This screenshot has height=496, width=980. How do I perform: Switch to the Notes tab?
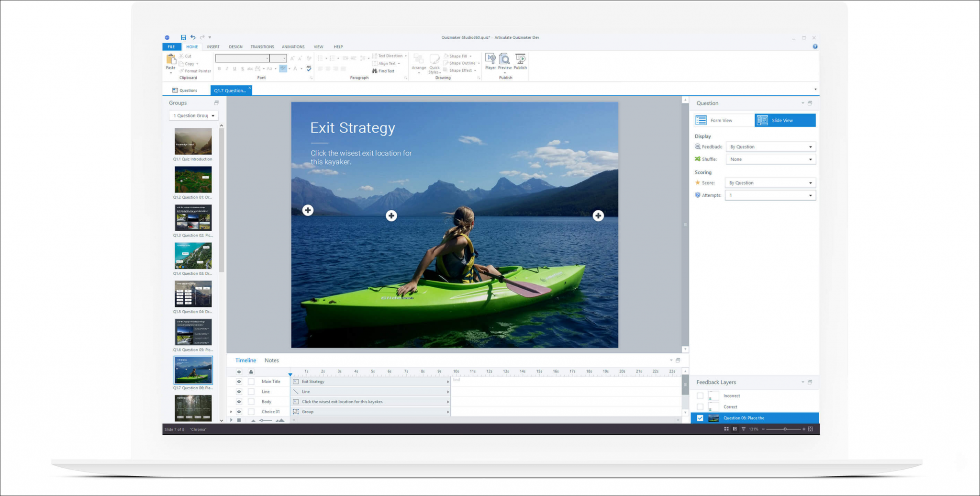(271, 361)
